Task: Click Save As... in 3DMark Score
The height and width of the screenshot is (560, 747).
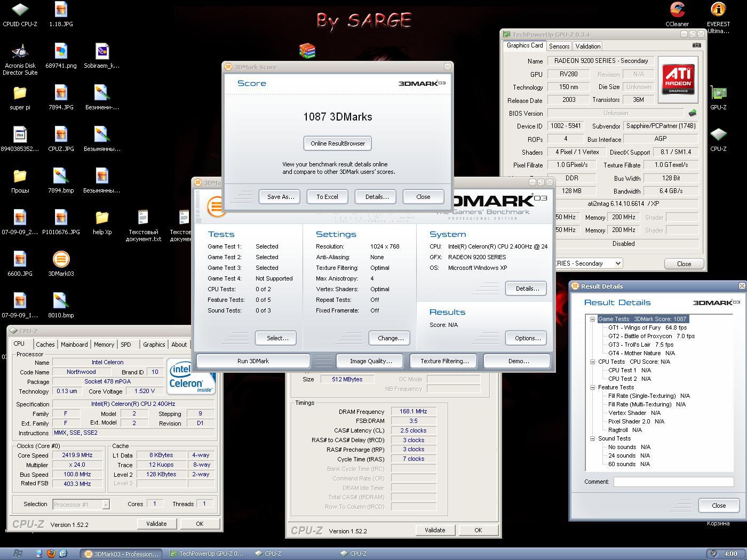Action: pos(280,197)
